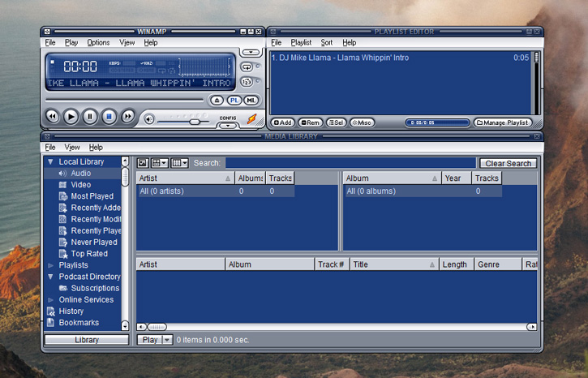Expand the CONFIG drawer arrow
This screenshot has height=378, width=588.
[228, 126]
